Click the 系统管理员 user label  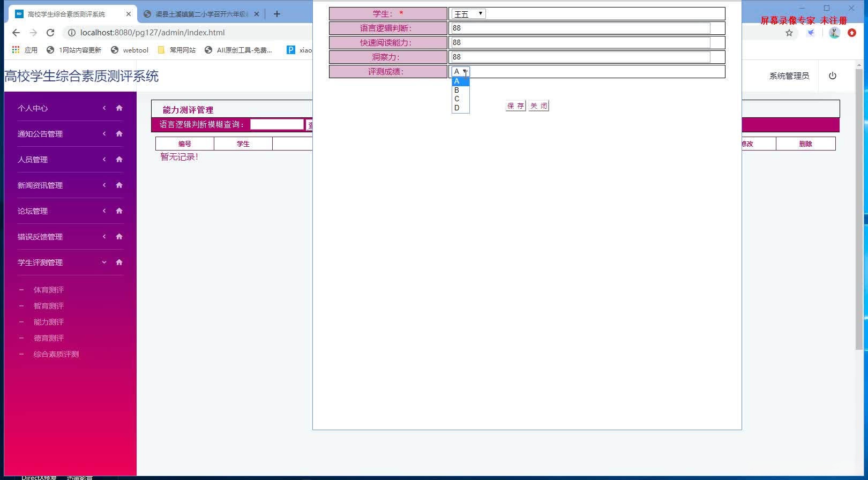tap(789, 76)
